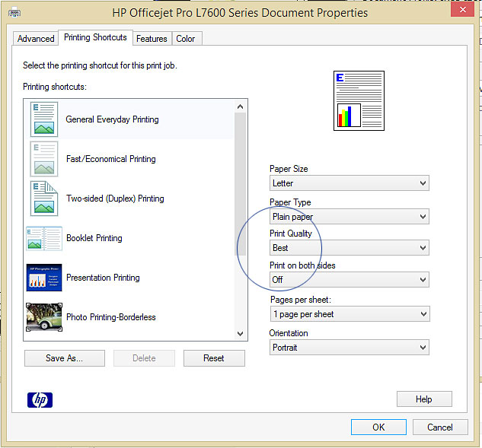Close the Document Properties dialog
The width and height of the screenshot is (482, 448).
tap(463, 10)
